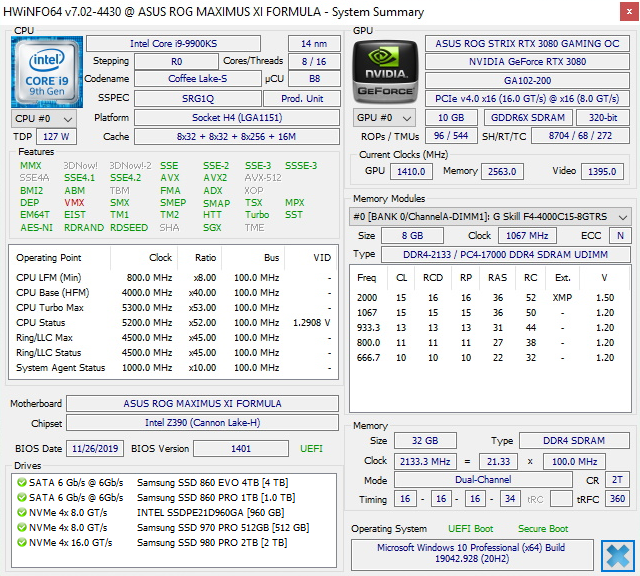Click the GPU clock 1410.0 value
This screenshot has width=640, height=576.
click(411, 171)
